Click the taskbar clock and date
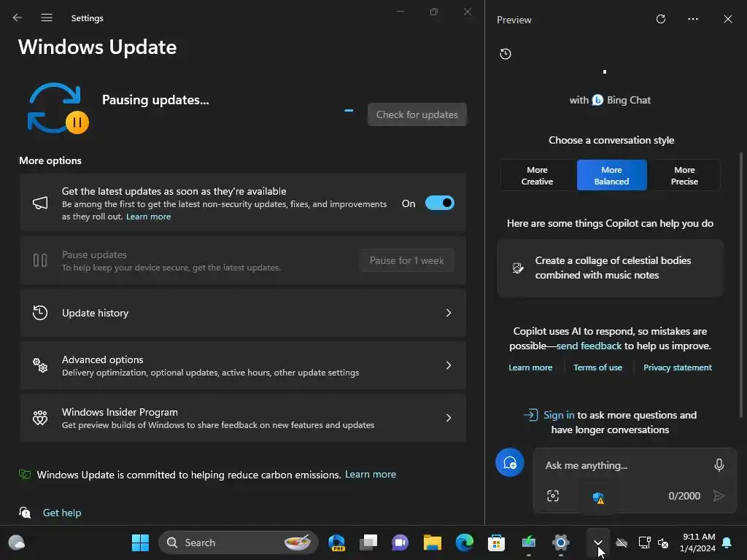747x560 pixels. 698,542
